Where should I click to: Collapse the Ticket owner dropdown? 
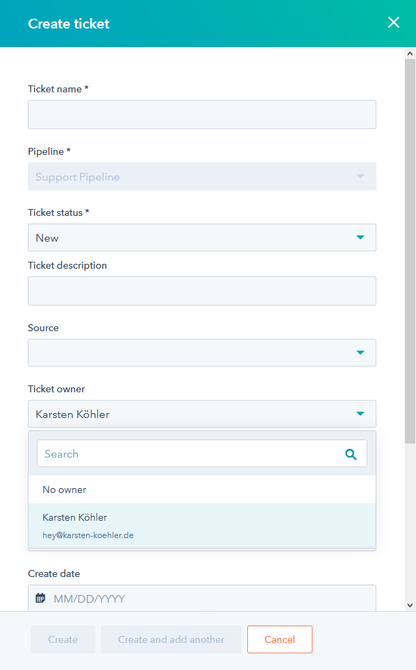click(x=202, y=414)
